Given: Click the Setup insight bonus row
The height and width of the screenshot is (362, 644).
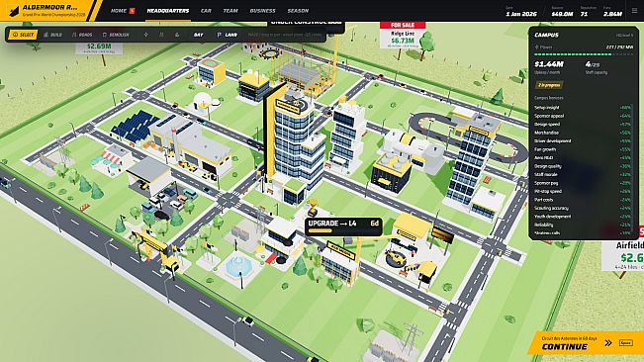Looking at the screenshot, I should click(583, 108).
